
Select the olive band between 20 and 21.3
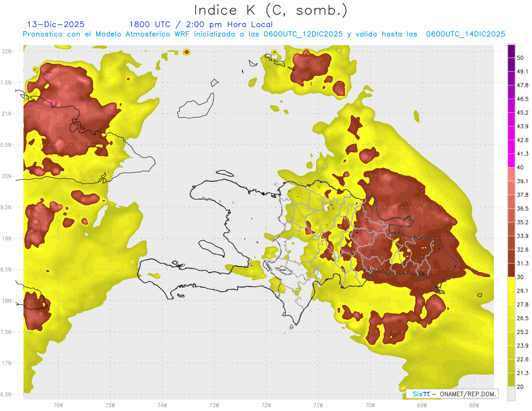point(511,380)
